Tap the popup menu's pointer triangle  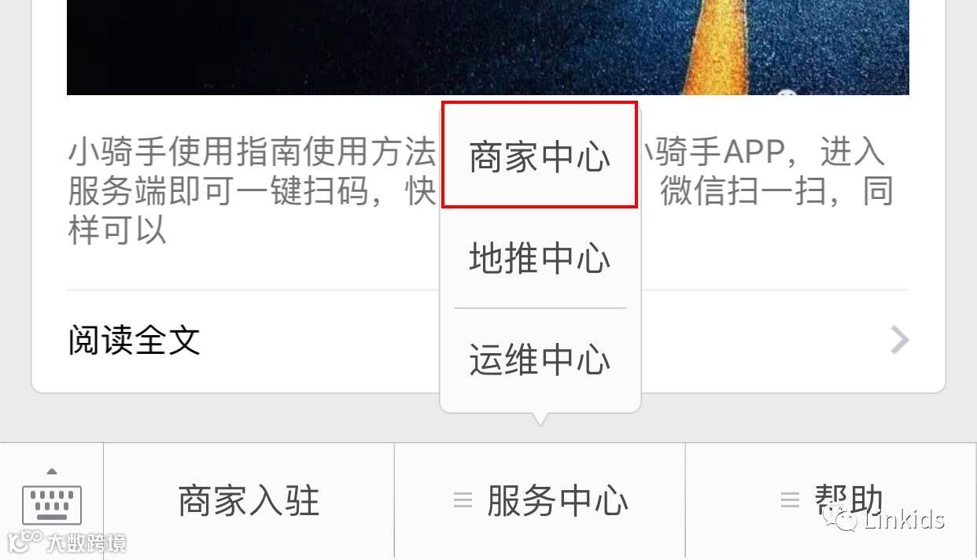[540, 418]
